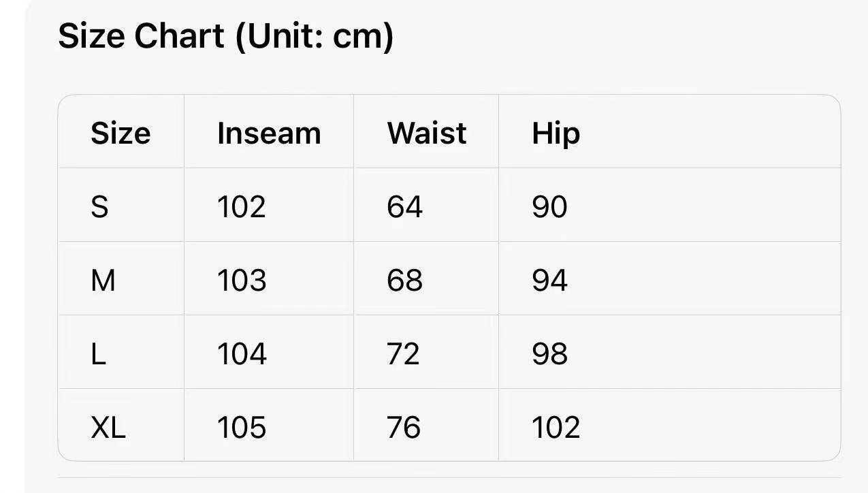Select the Size column header

[120, 133]
